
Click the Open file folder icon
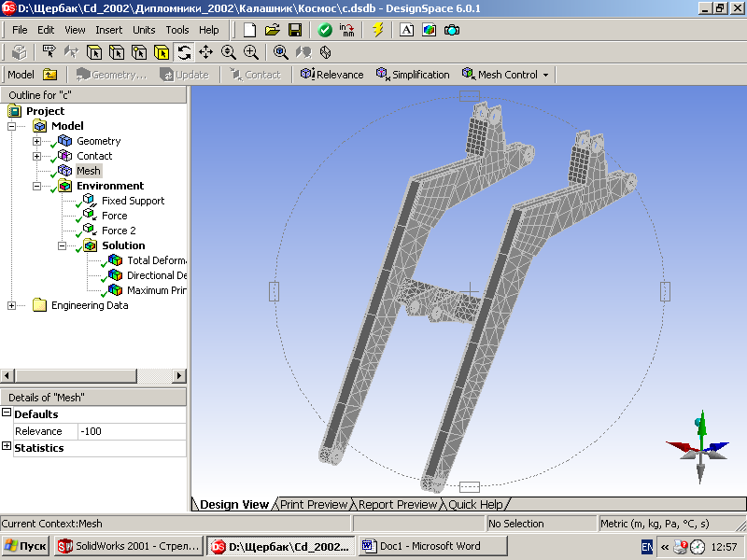(x=273, y=30)
